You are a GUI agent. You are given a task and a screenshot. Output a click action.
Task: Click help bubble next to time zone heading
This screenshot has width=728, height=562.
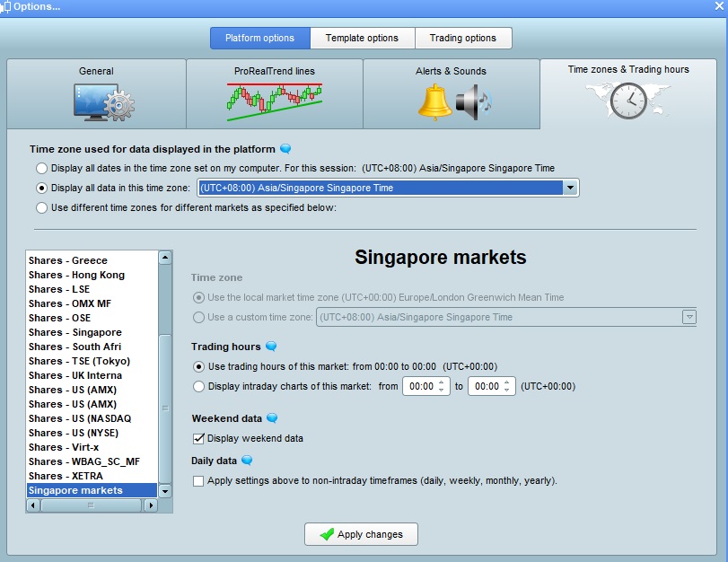coord(285,149)
